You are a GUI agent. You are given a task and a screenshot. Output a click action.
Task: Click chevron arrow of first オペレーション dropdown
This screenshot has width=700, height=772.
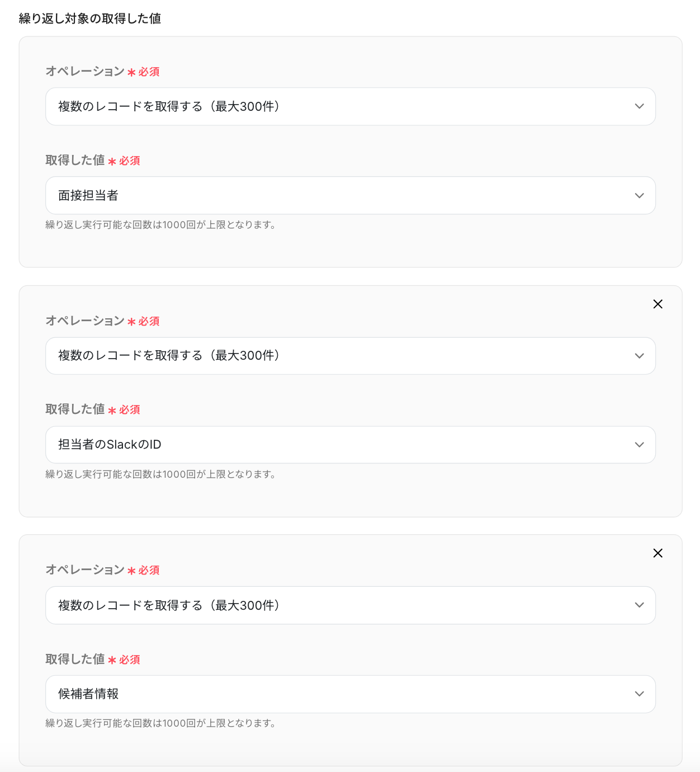[x=640, y=106]
